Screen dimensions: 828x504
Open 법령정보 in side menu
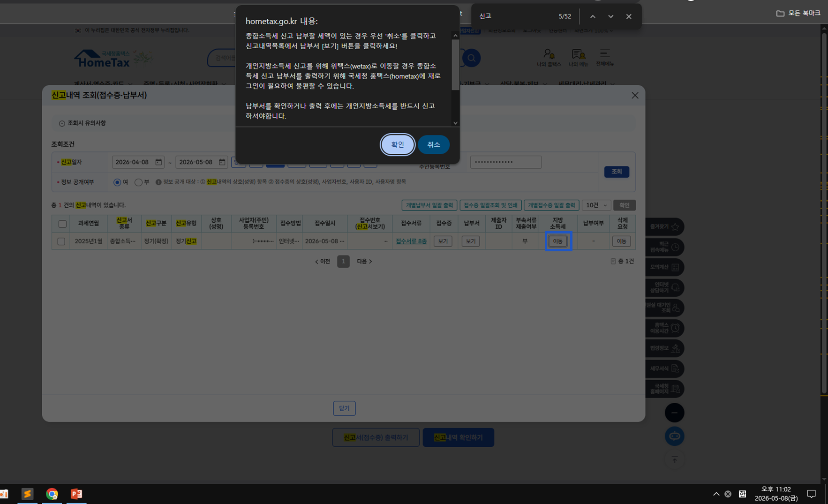(664, 348)
